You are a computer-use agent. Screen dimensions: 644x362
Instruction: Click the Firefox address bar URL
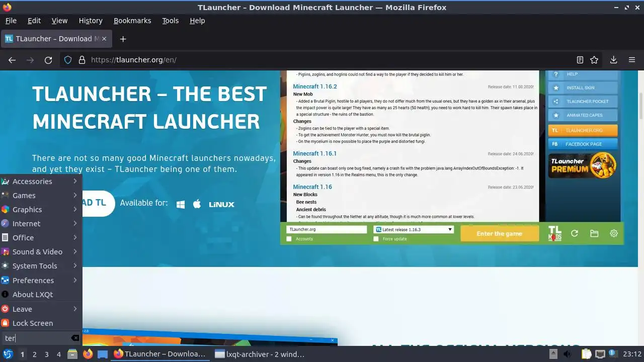click(x=133, y=60)
